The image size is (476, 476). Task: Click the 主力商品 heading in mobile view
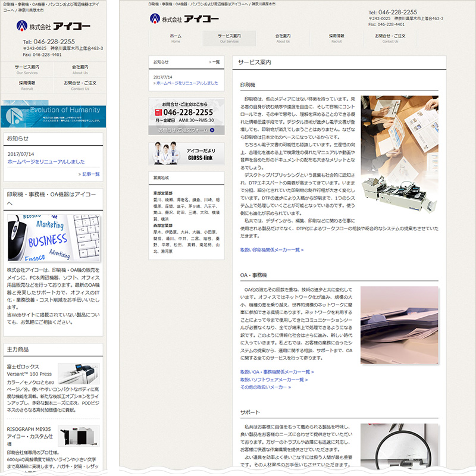coord(18,349)
